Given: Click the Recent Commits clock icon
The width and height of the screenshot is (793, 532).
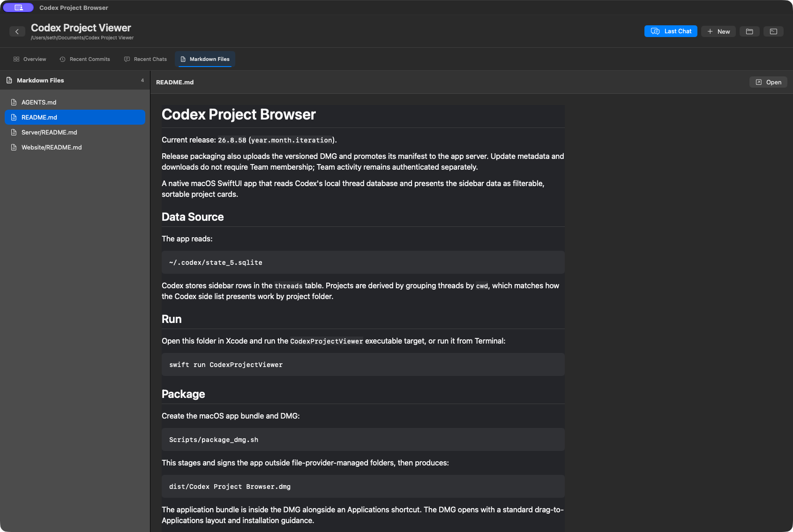Looking at the screenshot, I should pyautogui.click(x=62, y=59).
